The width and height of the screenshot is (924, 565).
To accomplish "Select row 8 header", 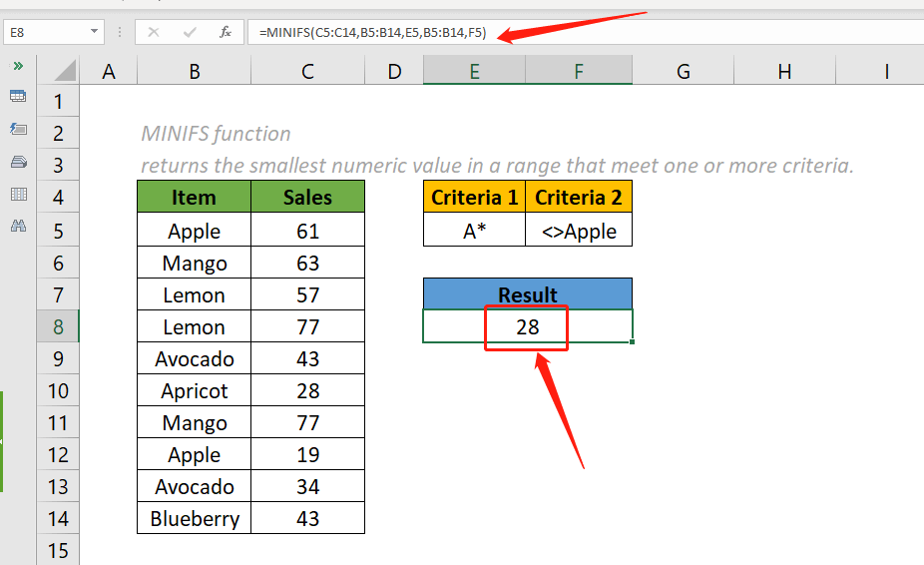I will (x=58, y=326).
